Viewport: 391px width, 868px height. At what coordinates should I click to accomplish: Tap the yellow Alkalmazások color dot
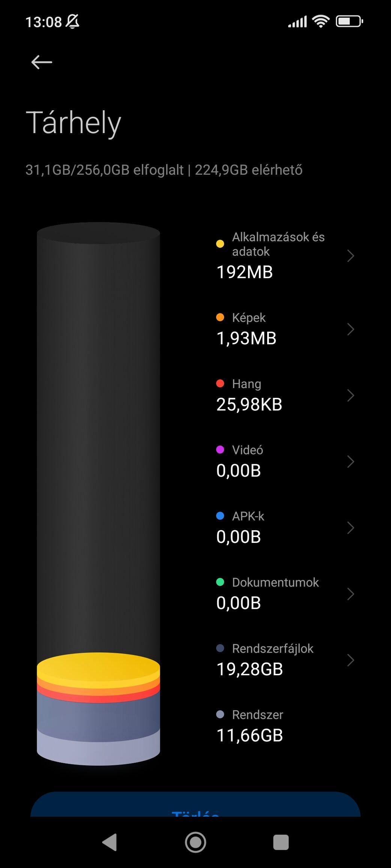coord(220,244)
